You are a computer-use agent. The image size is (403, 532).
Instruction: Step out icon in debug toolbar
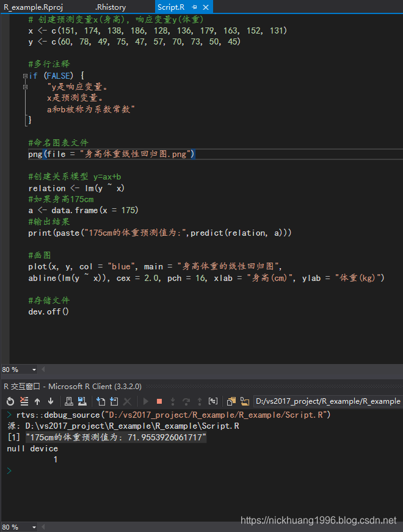(x=200, y=401)
